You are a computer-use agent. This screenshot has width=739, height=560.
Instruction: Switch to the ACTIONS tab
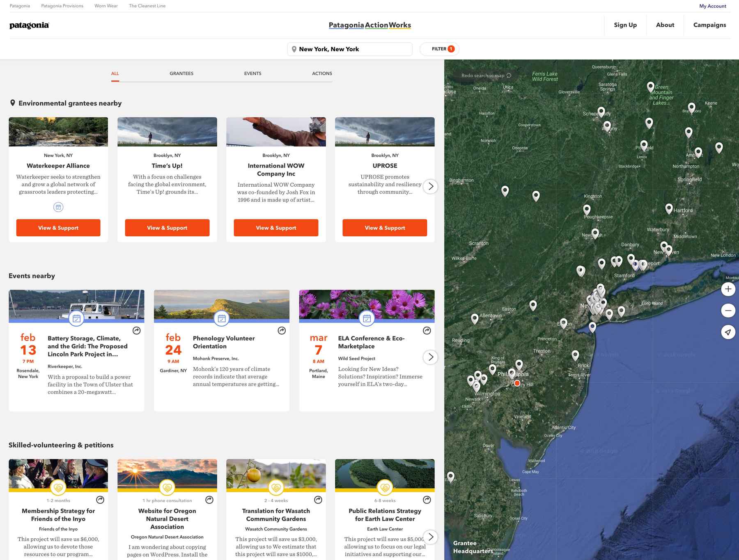322,73
